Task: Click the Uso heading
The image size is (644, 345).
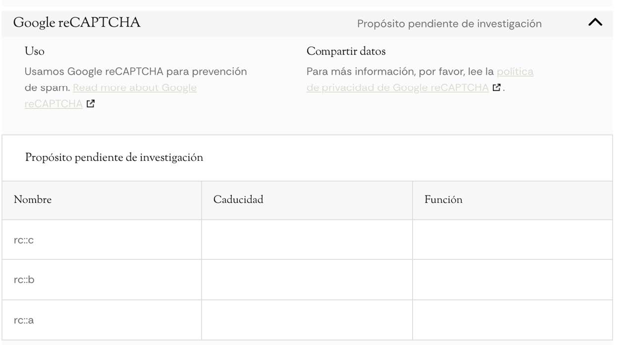Action: [35, 51]
